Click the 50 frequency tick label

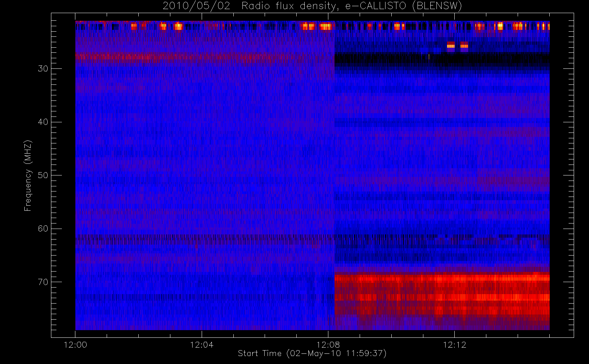pyautogui.click(x=43, y=175)
